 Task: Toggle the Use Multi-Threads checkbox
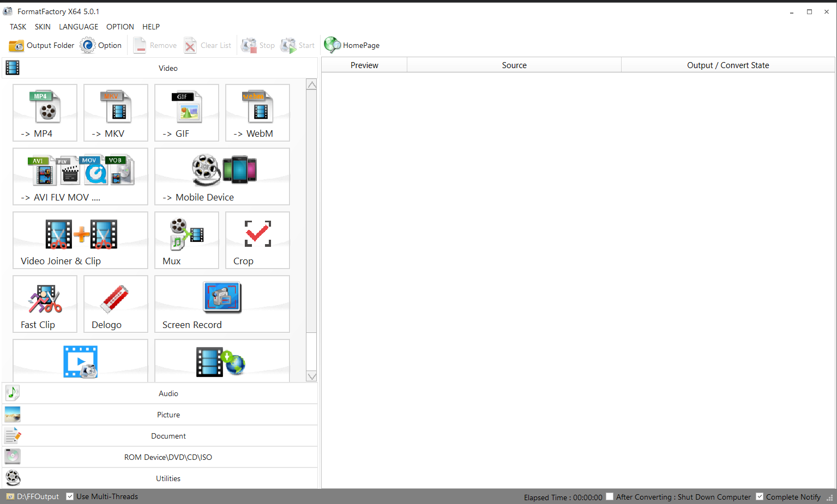pyautogui.click(x=70, y=496)
